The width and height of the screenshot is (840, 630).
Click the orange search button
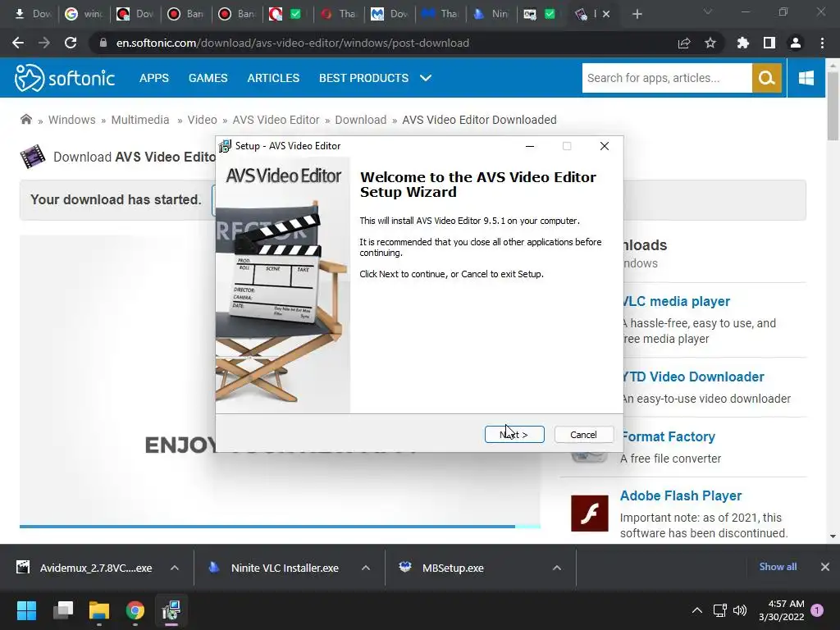pyautogui.click(x=767, y=78)
